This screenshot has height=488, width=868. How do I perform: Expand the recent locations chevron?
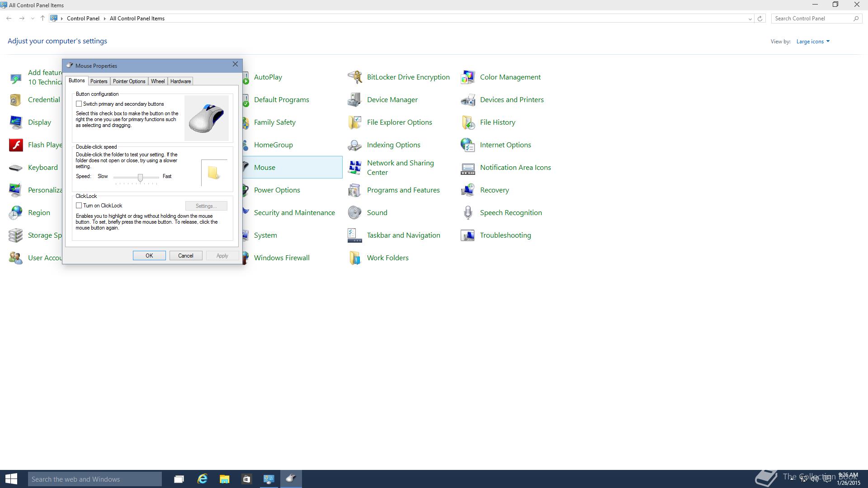pos(33,19)
